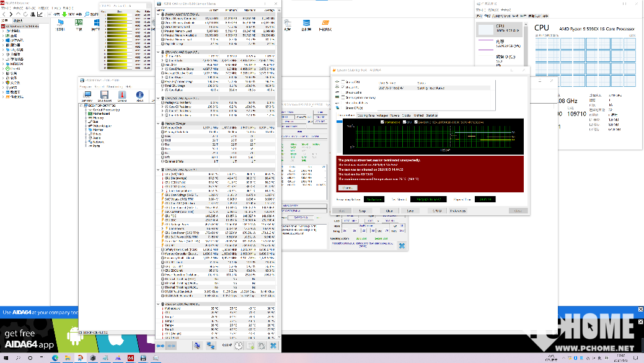Open Sensors from the HWiNFO toolbar

[122, 96]
